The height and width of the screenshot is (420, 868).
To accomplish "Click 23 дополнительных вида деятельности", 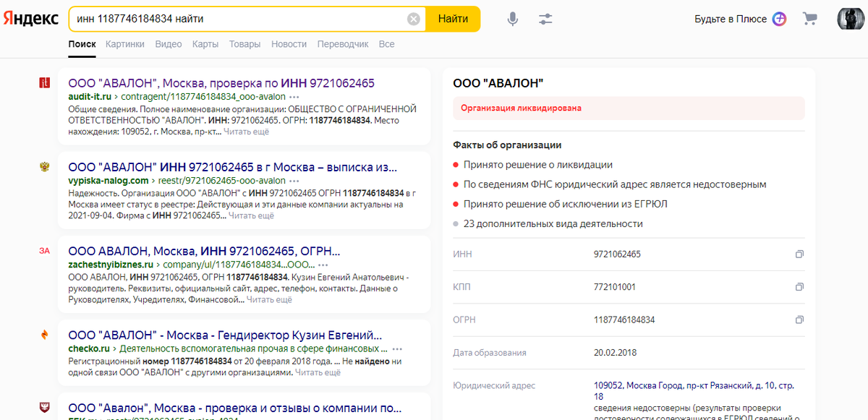I will [553, 223].
